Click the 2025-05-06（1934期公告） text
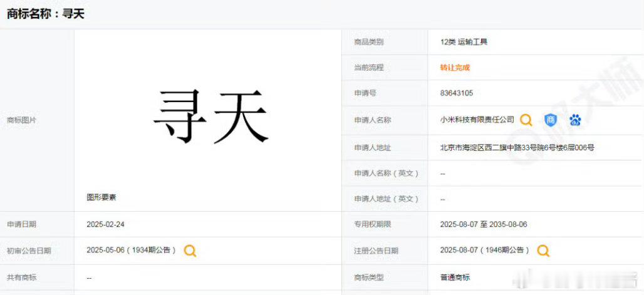This screenshot has height=295, width=644. (132, 250)
